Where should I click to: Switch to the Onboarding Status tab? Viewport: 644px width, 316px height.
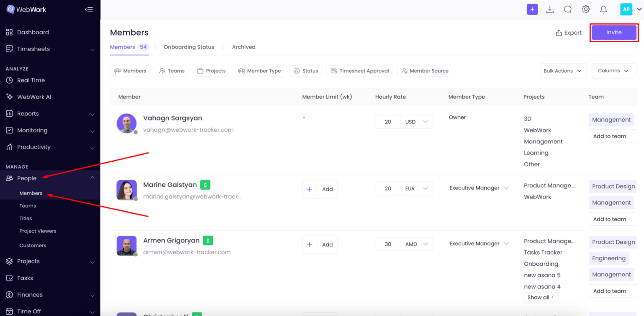(189, 47)
